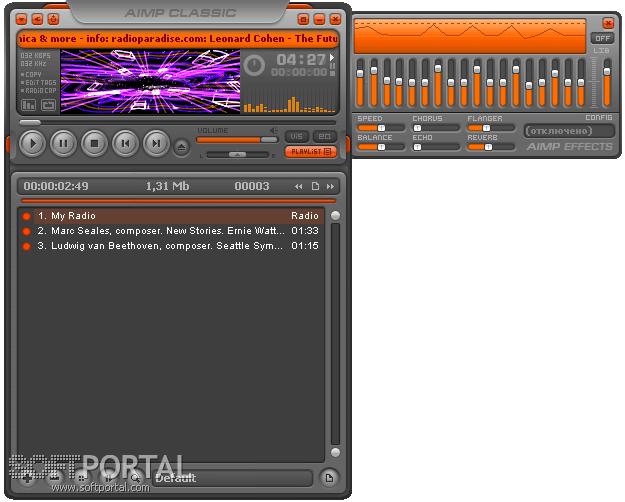Click the first equalizer band slider
This screenshot has width=625, height=502.
pyautogui.click(x=360, y=83)
